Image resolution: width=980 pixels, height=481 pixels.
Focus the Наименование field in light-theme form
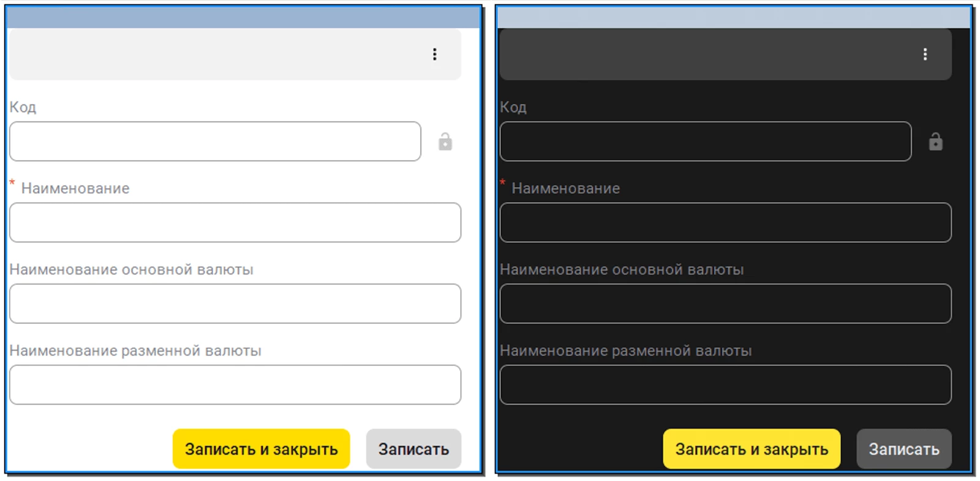(x=235, y=223)
